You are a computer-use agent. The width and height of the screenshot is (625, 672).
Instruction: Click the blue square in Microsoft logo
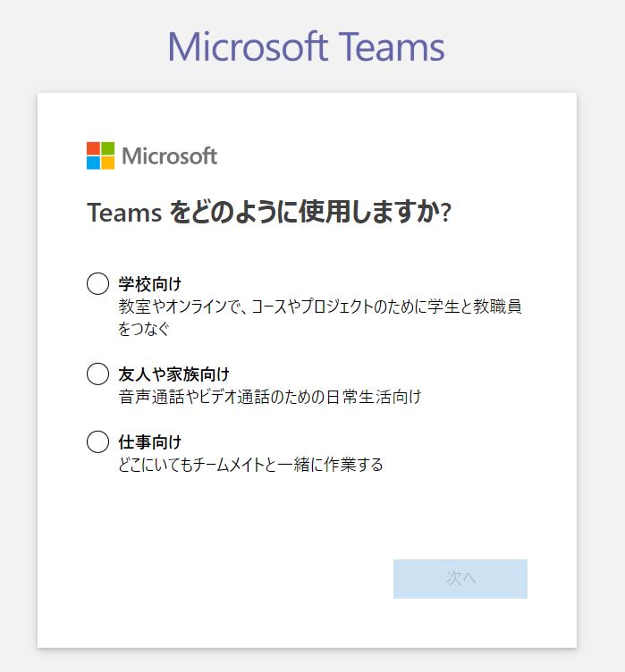click(93, 163)
